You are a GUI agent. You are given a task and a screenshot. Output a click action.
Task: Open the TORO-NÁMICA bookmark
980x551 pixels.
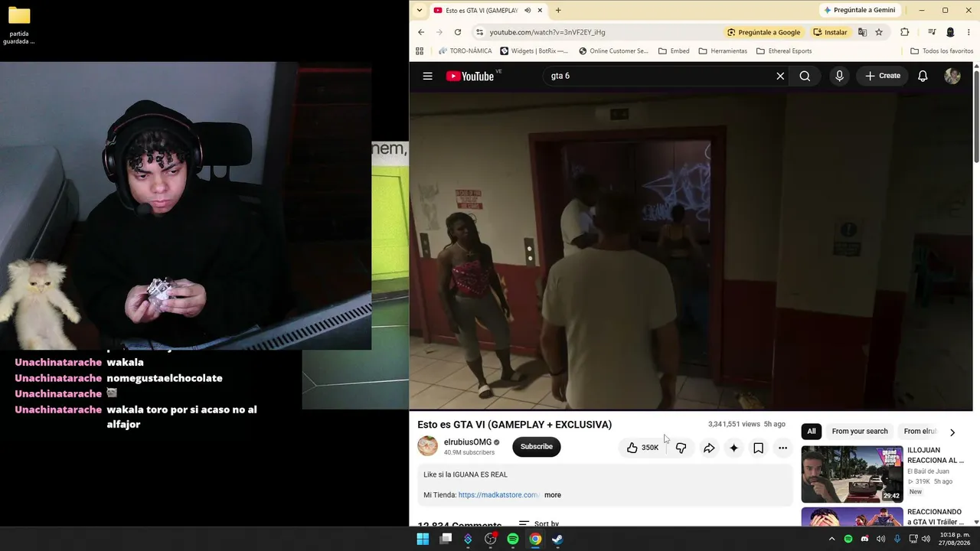465,51
